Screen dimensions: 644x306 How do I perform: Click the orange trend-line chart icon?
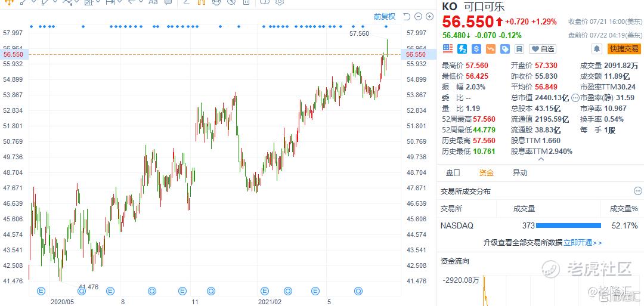491,49
